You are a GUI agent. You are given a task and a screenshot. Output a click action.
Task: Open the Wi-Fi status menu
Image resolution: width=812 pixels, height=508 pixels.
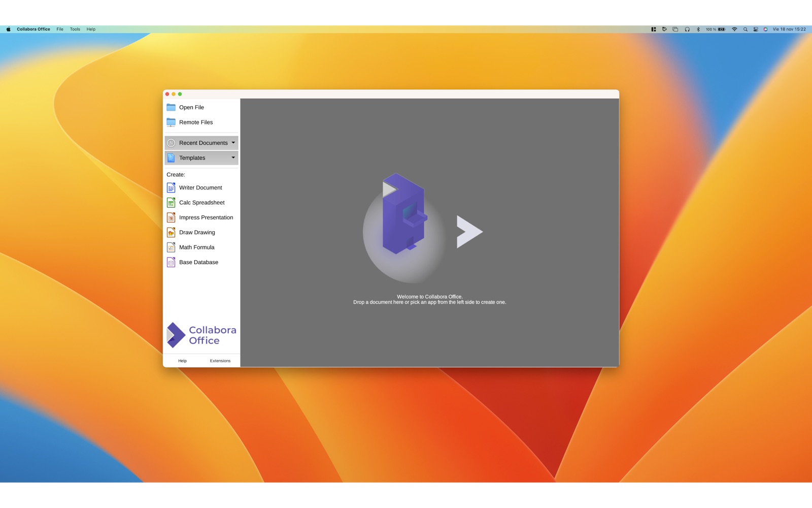[734, 29]
